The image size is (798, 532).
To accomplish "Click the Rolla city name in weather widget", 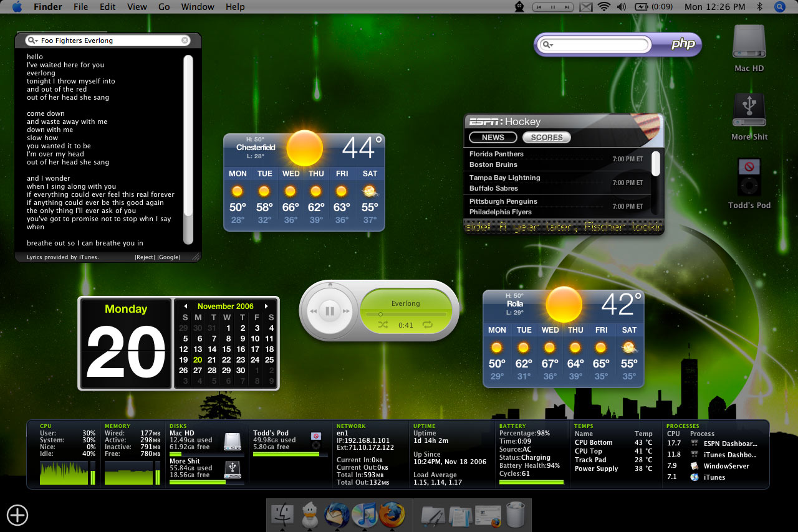I will pyautogui.click(x=515, y=304).
